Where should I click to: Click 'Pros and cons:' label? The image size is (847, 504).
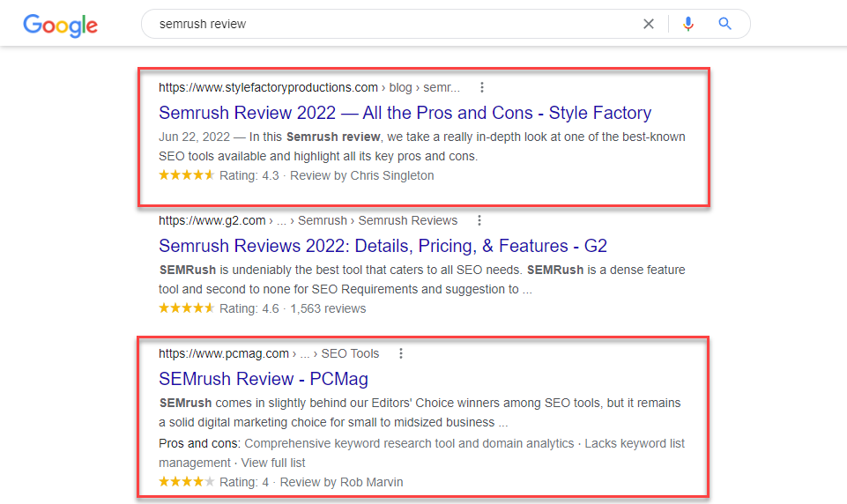[x=199, y=443]
